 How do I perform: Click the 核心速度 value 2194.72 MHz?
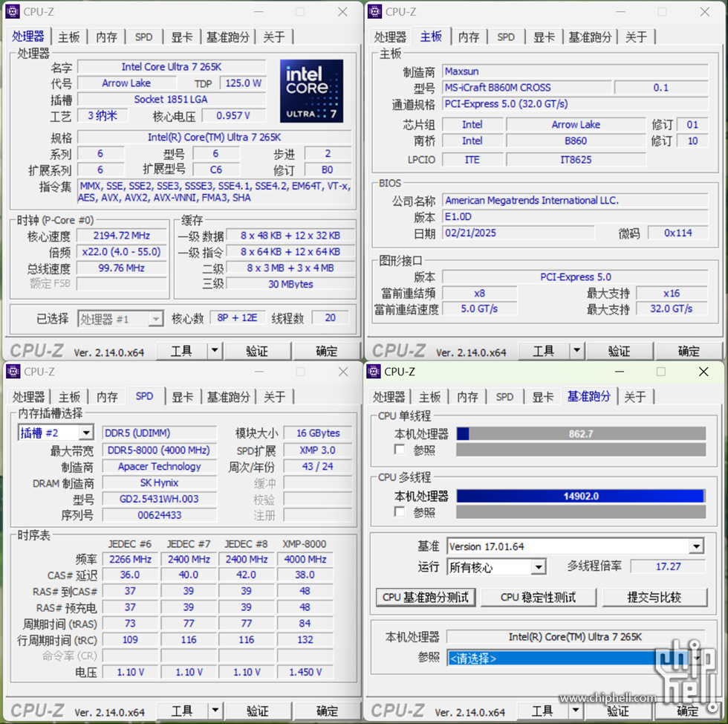tap(122, 236)
